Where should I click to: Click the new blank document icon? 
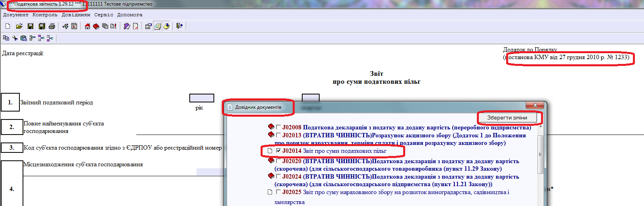coord(8,26)
